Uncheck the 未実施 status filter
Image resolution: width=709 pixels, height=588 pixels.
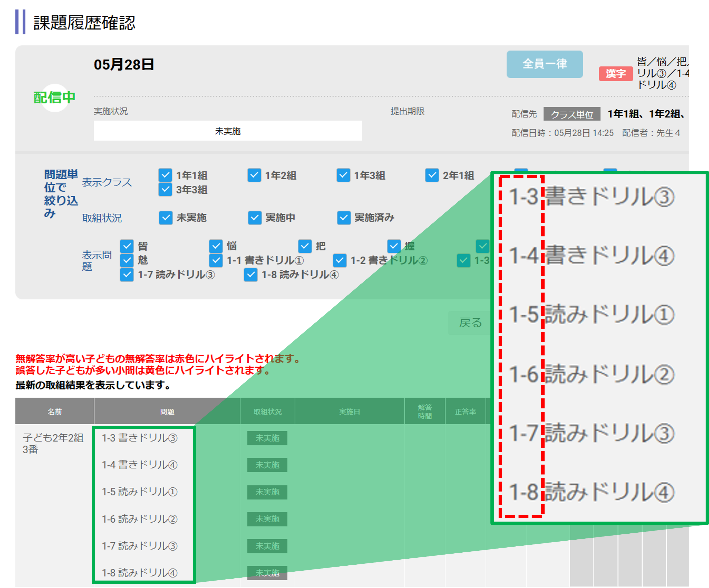165,218
